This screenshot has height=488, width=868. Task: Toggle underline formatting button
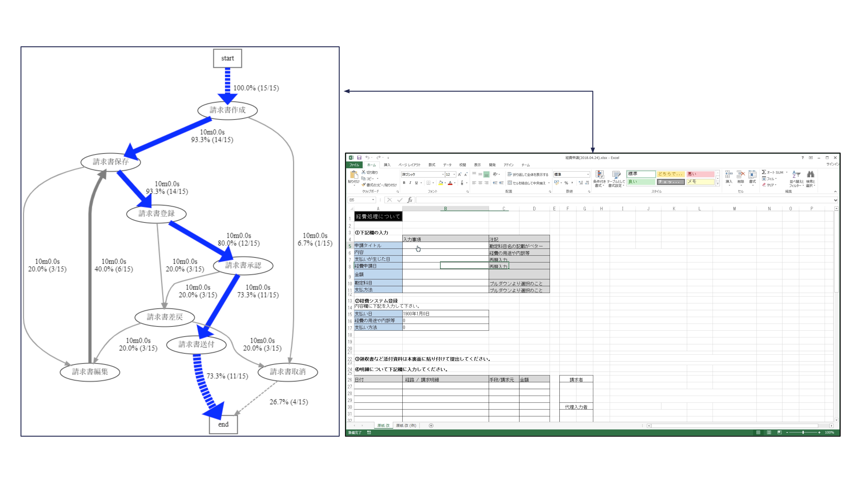click(x=416, y=183)
